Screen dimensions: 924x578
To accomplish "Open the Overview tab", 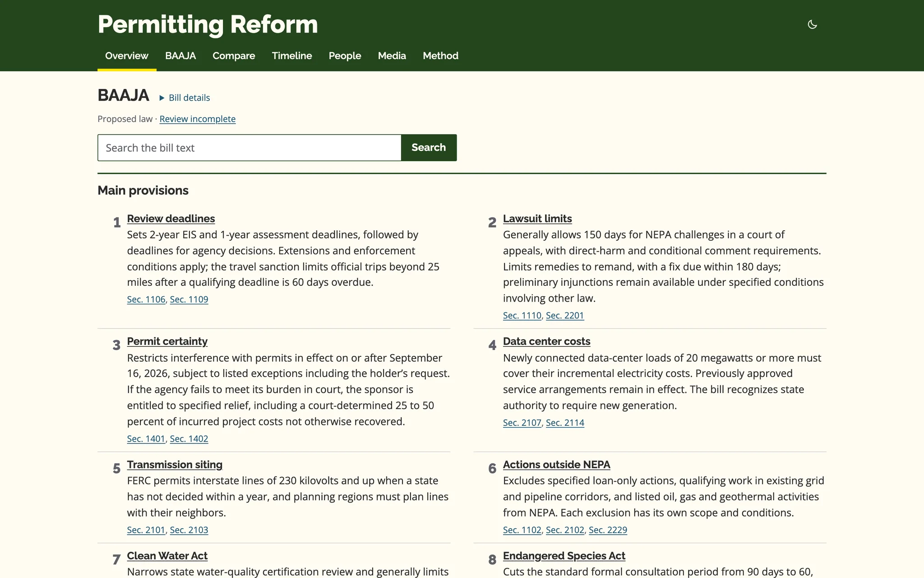I will pos(127,56).
